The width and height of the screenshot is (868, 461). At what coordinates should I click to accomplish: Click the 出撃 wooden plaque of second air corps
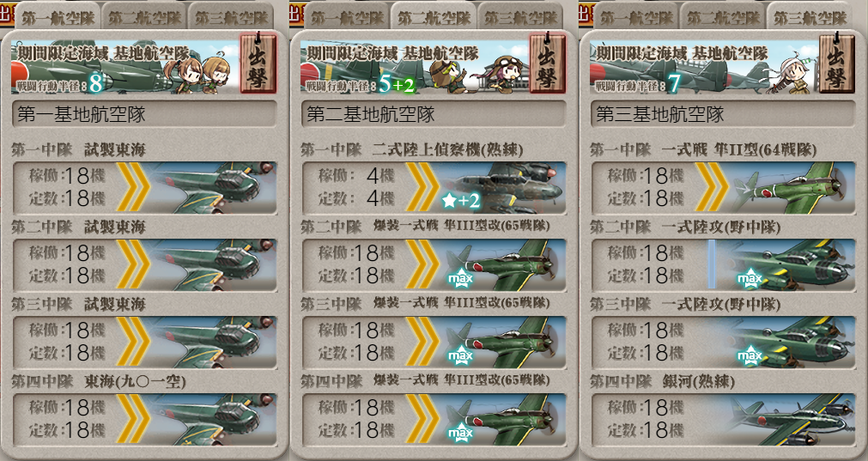(548, 63)
